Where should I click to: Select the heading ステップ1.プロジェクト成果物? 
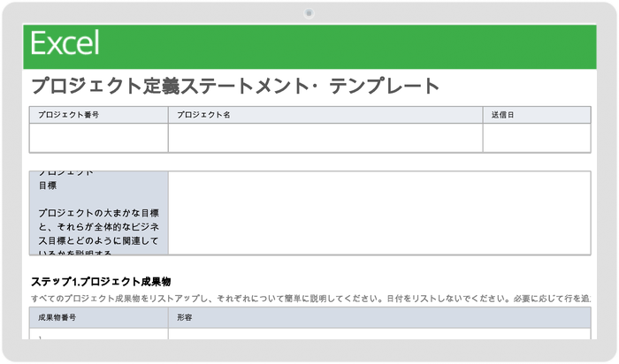(x=101, y=282)
